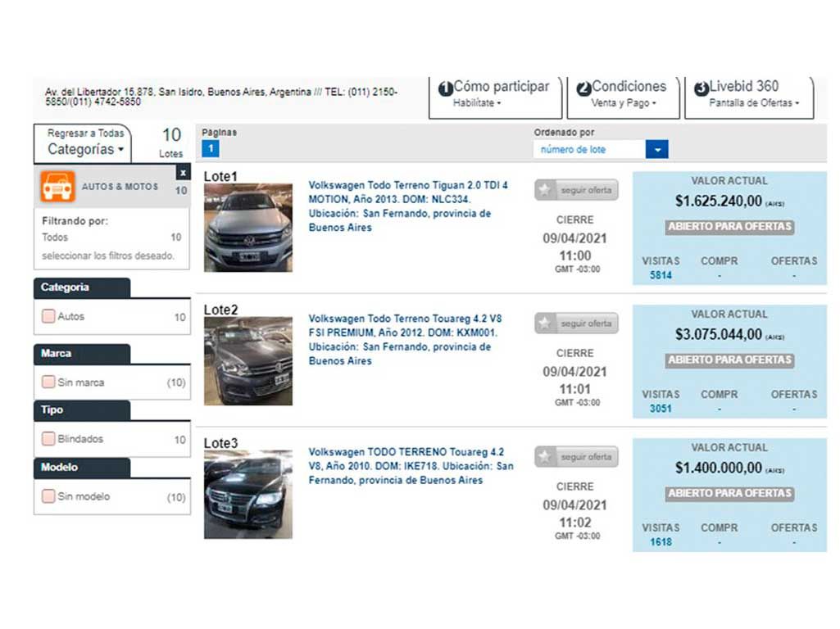The height and width of the screenshot is (629, 840).
Task: Check the Sin modelo checkbox
Action: click(48, 496)
